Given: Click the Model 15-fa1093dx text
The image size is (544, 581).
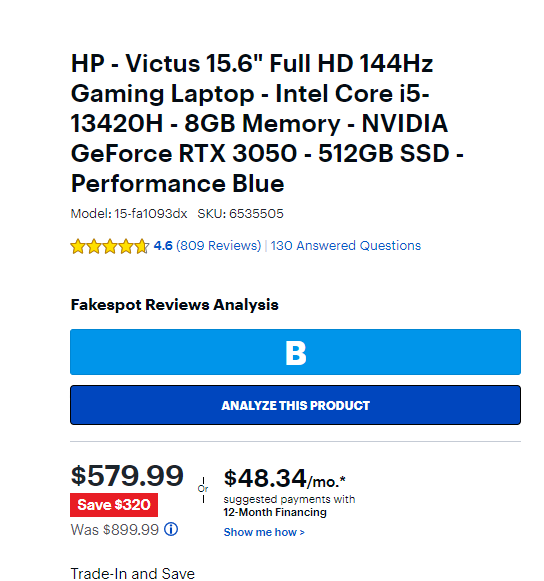Looking at the screenshot, I should [x=129, y=214].
